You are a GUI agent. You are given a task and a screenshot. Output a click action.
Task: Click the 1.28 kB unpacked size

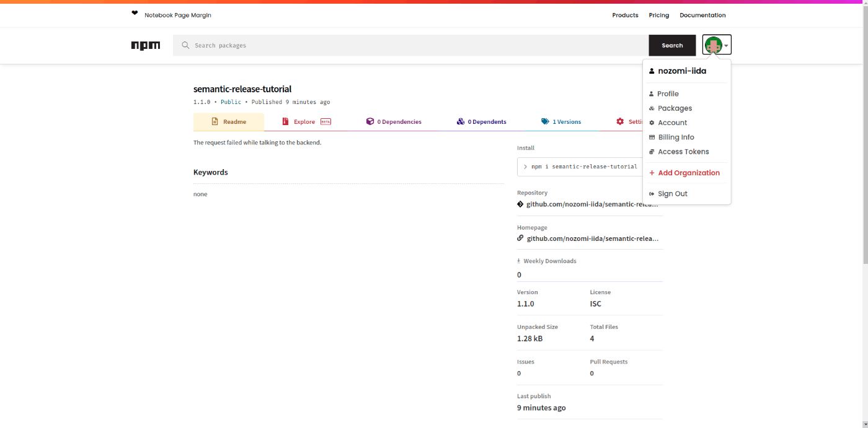click(530, 338)
